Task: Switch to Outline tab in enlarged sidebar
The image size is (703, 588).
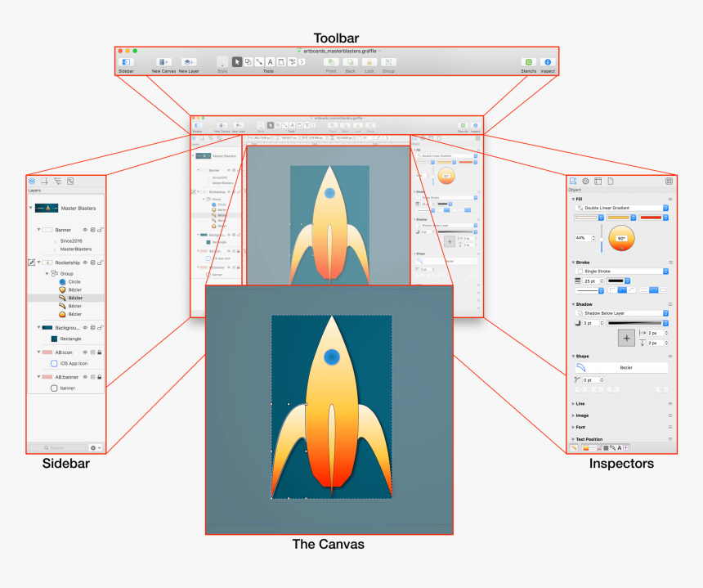Action: [x=57, y=182]
